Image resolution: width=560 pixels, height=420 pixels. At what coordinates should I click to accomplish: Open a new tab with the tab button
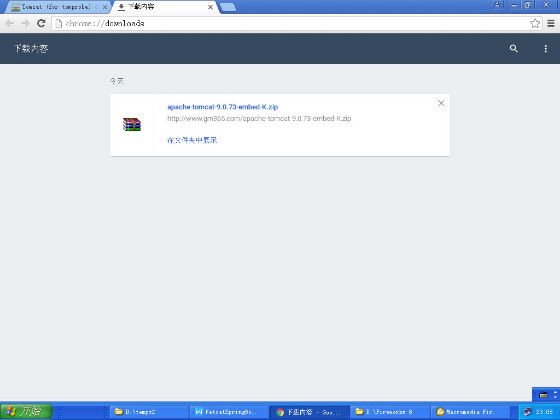[x=228, y=7]
